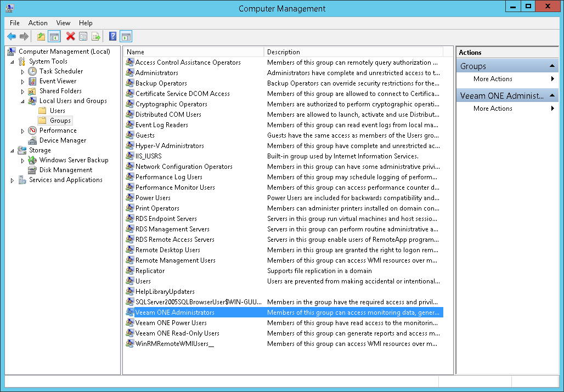Toggle the Show/Hide Action Pane icon
This screenshot has height=392, width=564.
point(126,36)
